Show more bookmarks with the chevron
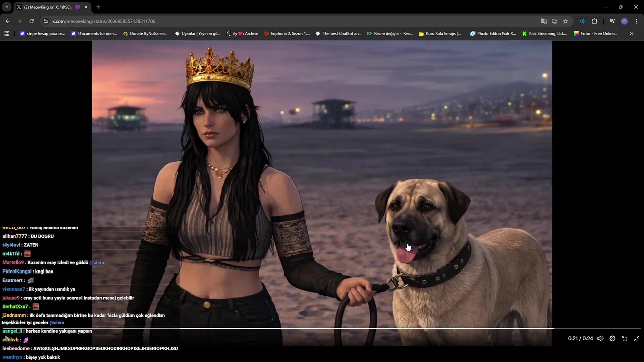Image resolution: width=644 pixels, height=362 pixels. click(631, 34)
